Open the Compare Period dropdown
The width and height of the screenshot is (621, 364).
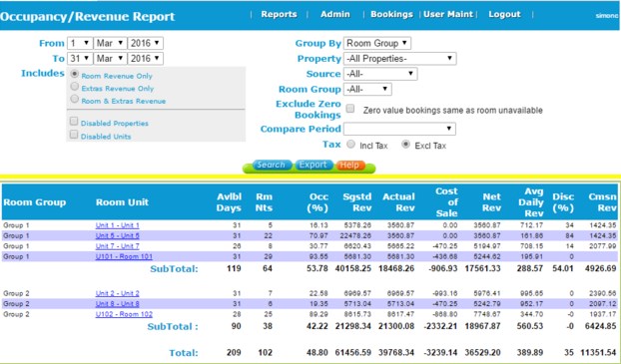tap(399, 129)
